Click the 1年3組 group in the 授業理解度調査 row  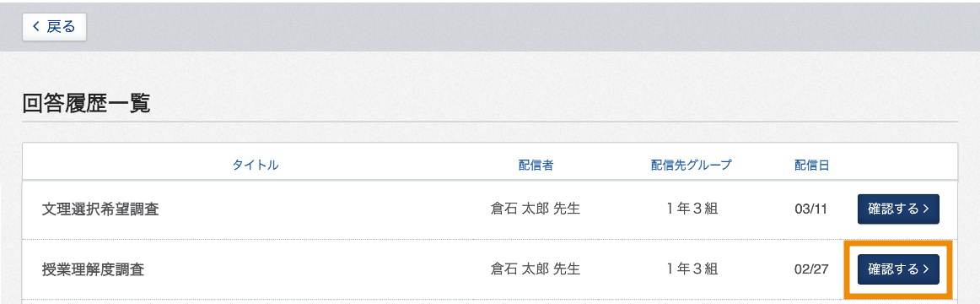pos(692,269)
